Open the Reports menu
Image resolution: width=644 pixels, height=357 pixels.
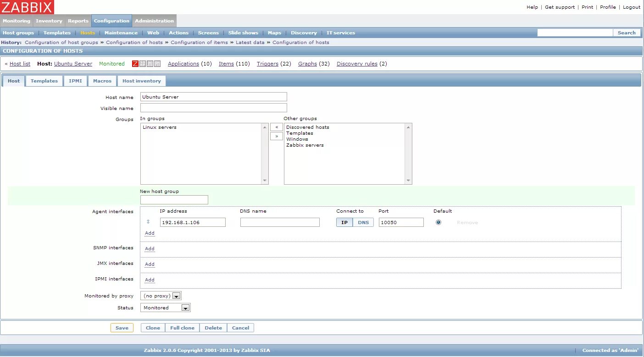pos(78,21)
